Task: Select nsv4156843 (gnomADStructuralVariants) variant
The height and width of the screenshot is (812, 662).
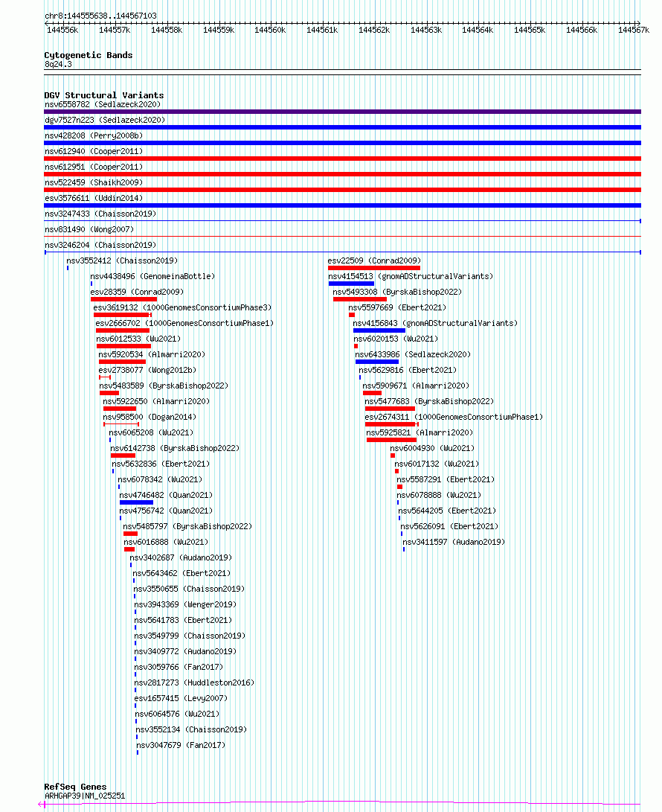Action: [x=435, y=323]
